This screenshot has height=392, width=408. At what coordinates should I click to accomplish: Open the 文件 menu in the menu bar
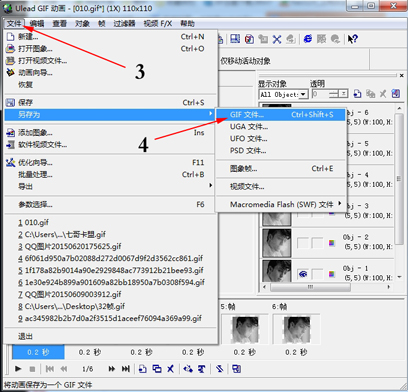click(14, 23)
